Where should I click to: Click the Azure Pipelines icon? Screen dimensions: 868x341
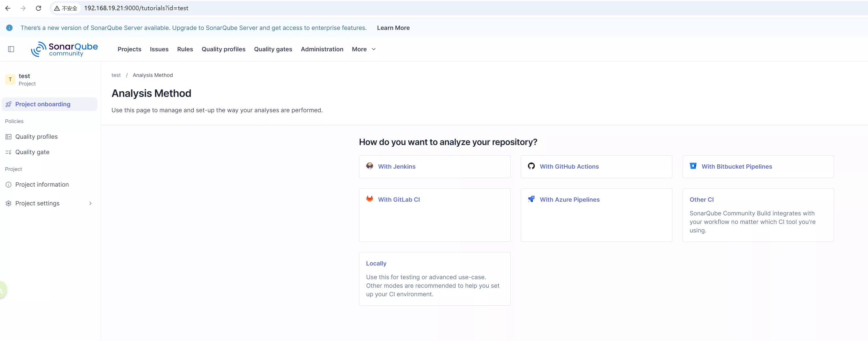click(531, 199)
